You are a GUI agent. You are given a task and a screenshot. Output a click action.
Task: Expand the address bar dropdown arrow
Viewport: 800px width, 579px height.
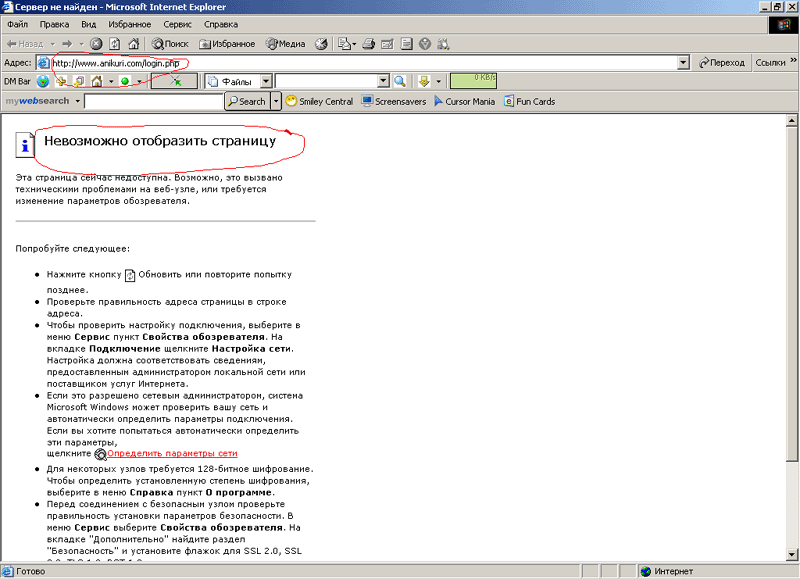tap(683, 62)
